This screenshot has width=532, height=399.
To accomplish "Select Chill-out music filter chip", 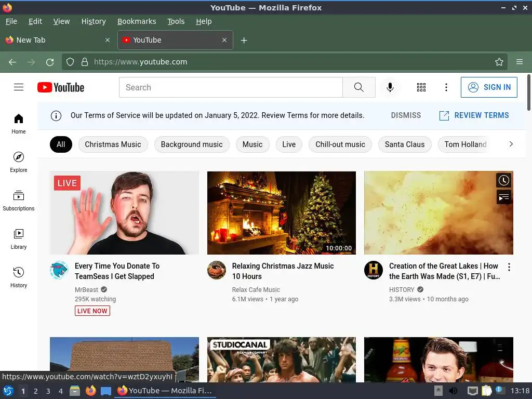I will 340,144.
